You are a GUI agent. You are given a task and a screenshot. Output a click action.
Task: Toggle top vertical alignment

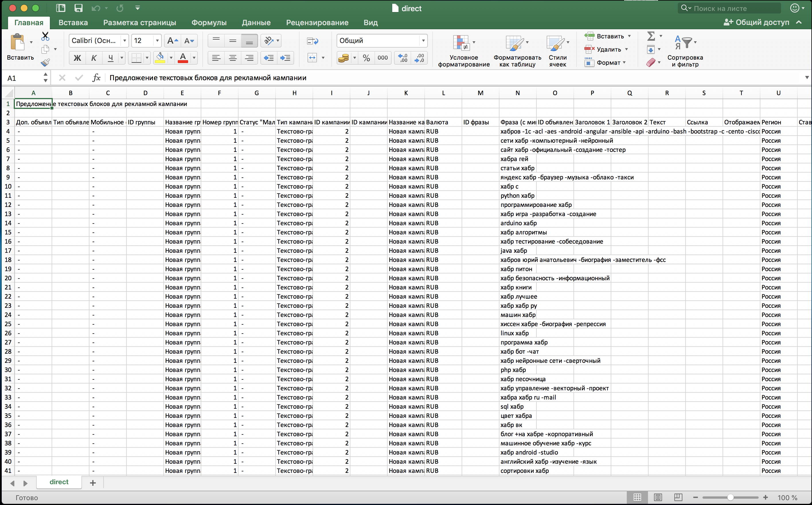coord(216,40)
